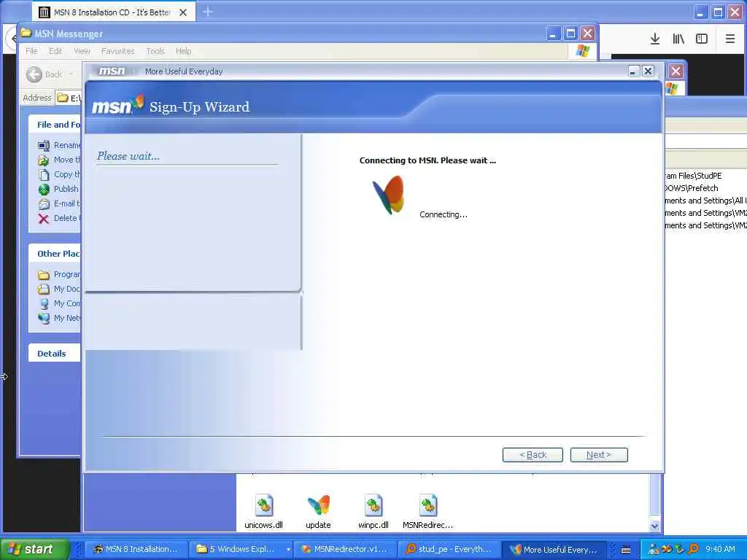The width and height of the screenshot is (747, 560).
Task: Open the Help menu in explorer window
Action: pyautogui.click(x=183, y=51)
